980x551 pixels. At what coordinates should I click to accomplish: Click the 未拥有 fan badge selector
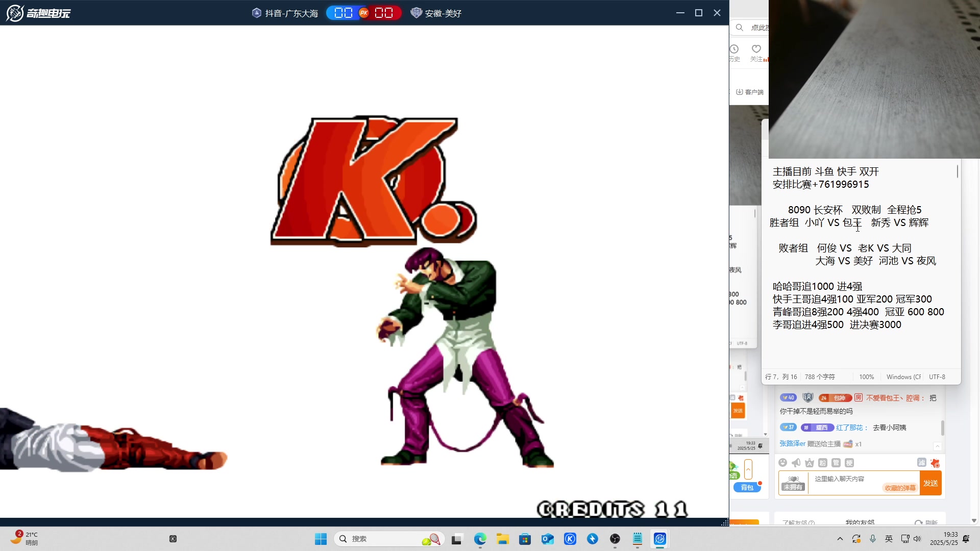793,483
